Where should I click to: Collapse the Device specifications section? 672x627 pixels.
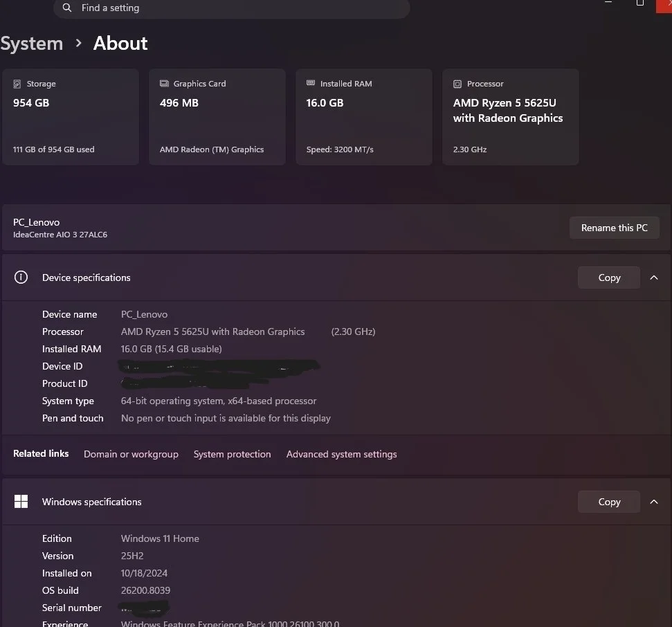tap(654, 278)
